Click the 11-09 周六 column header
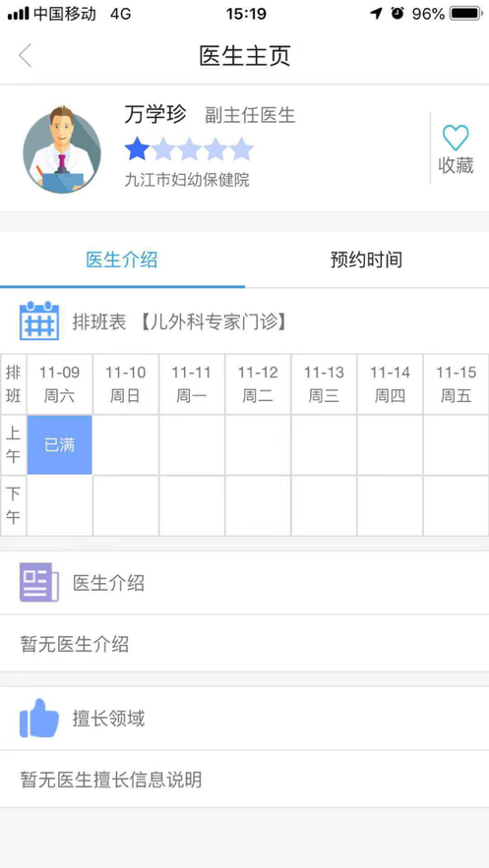 point(59,384)
